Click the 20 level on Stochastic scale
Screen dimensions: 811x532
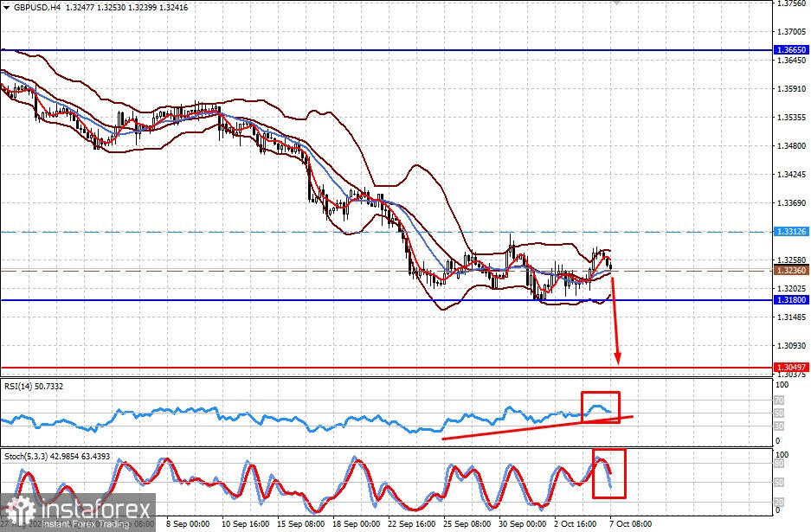click(779, 502)
